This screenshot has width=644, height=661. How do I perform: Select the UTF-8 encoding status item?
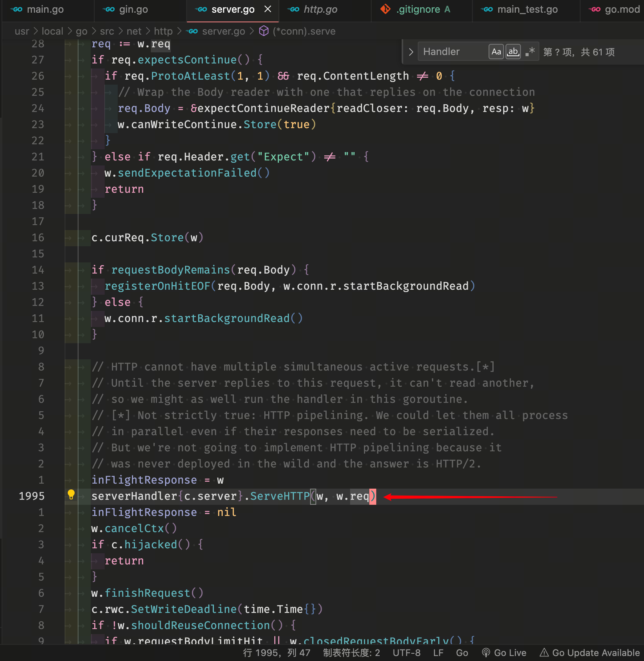click(x=406, y=653)
